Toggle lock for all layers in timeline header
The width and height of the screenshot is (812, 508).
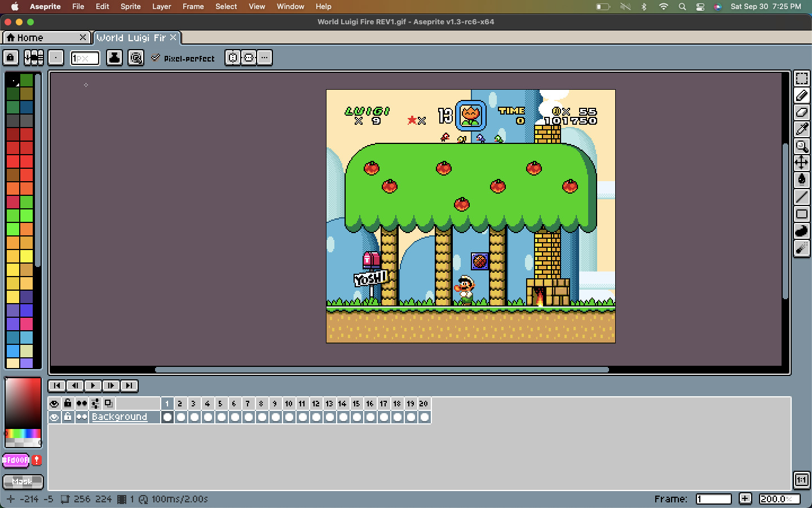(68, 404)
